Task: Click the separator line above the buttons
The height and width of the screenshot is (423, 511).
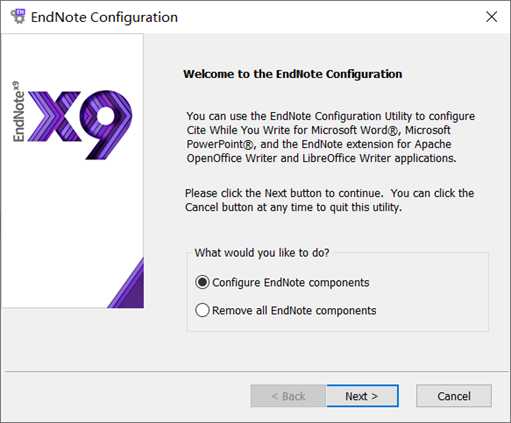Action: pos(255,371)
